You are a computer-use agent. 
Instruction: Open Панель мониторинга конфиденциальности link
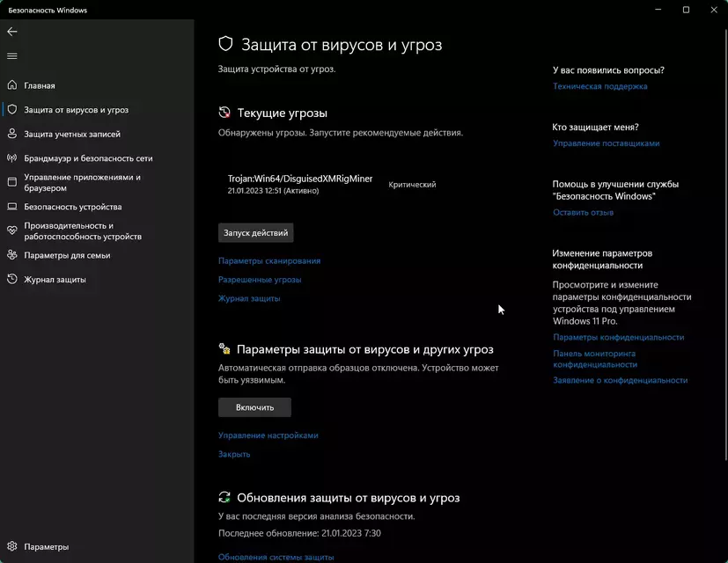coord(595,359)
